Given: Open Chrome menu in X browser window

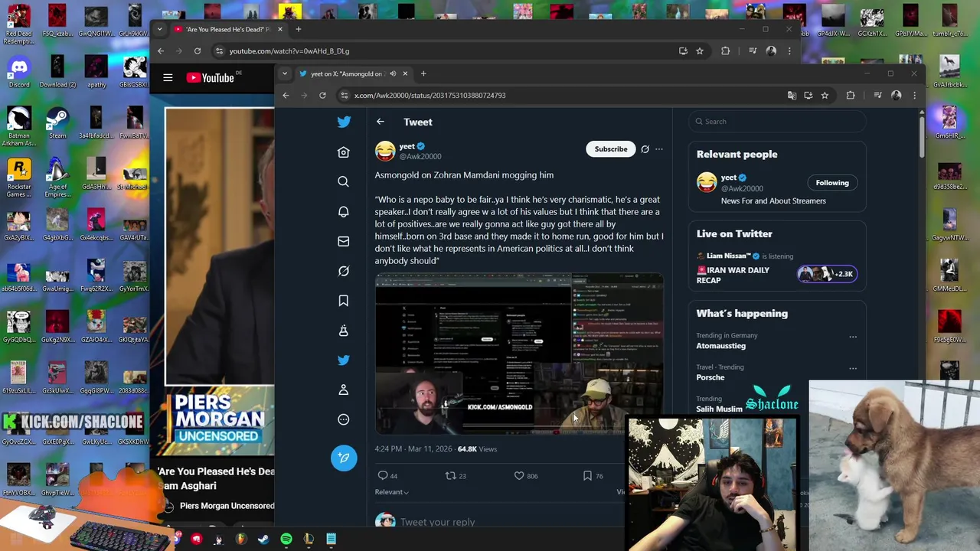Looking at the screenshot, I should click(x=914, y=96).
